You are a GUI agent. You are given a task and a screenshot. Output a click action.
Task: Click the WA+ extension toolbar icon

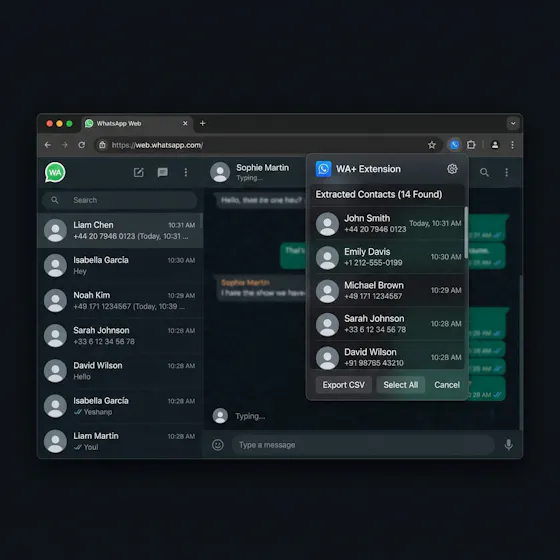coord(454,145)
